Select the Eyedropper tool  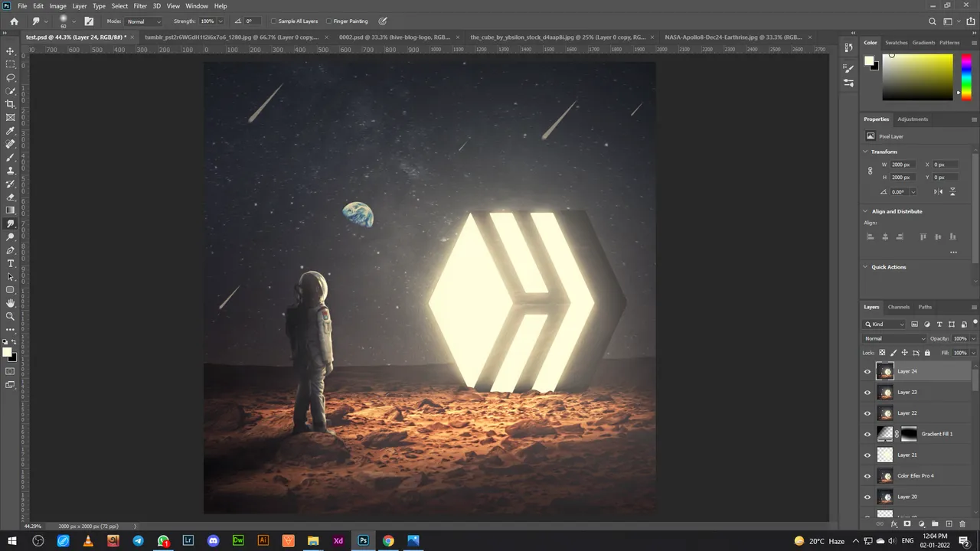point(10,131)
